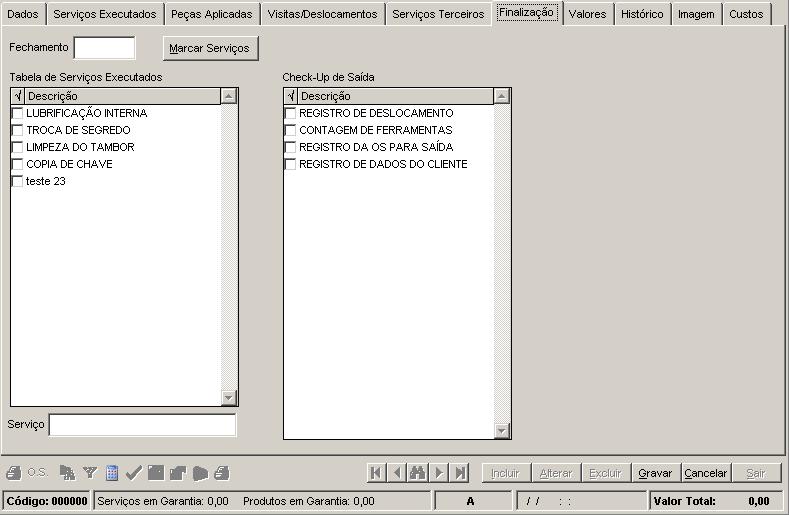Open the Histórico tab

point(642,14)
